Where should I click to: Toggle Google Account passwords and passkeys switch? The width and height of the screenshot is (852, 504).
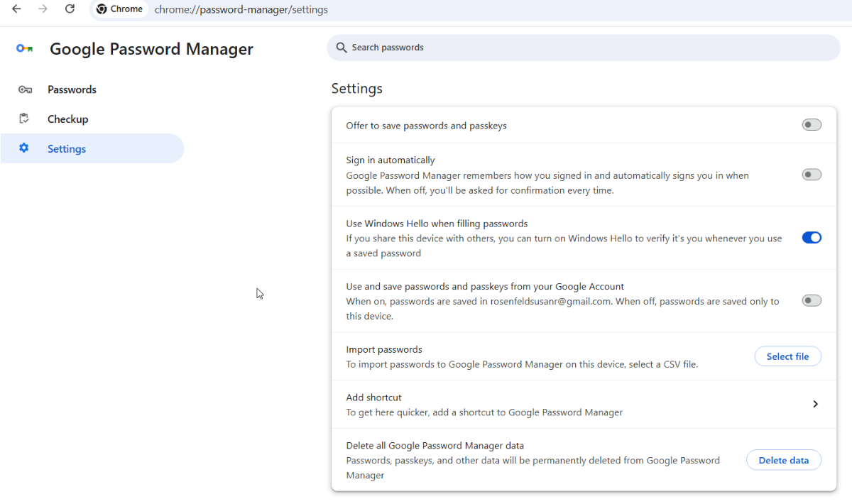(x=812, y=301)
